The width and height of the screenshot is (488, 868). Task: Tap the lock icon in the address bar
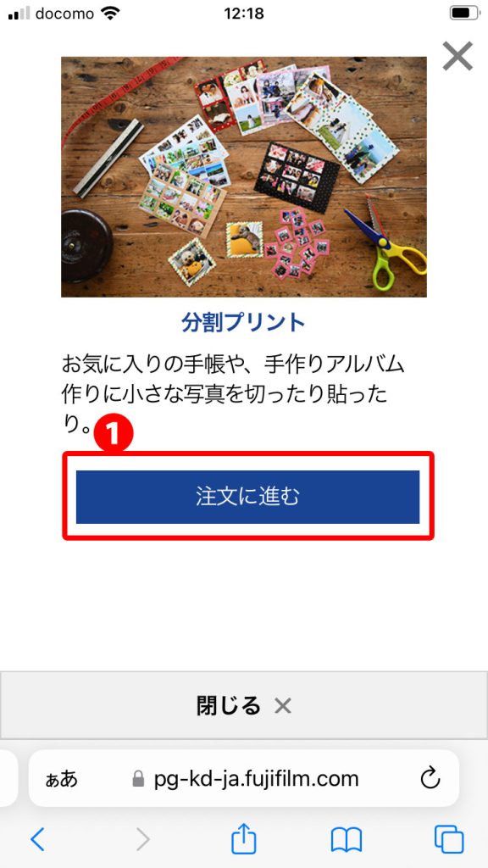point(138,780)
